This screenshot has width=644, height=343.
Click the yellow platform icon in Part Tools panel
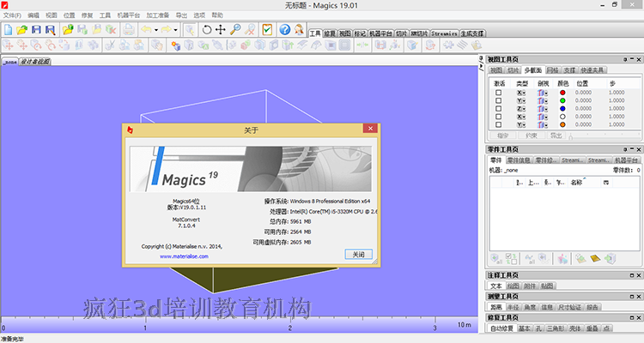coord(595,258)
